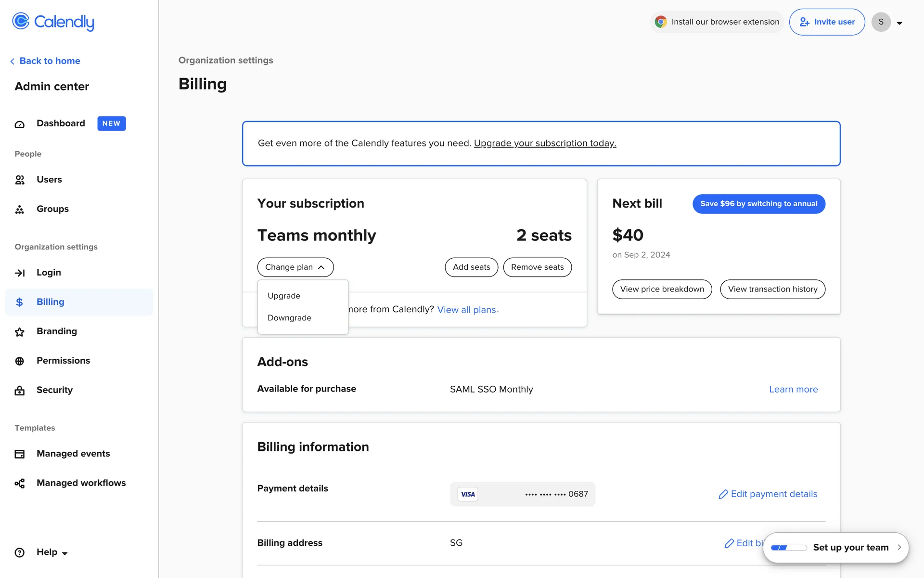This screenshot has width=924, height=578.
Task: Click the Managed workflows icon
Action: (x=20, y=484)
